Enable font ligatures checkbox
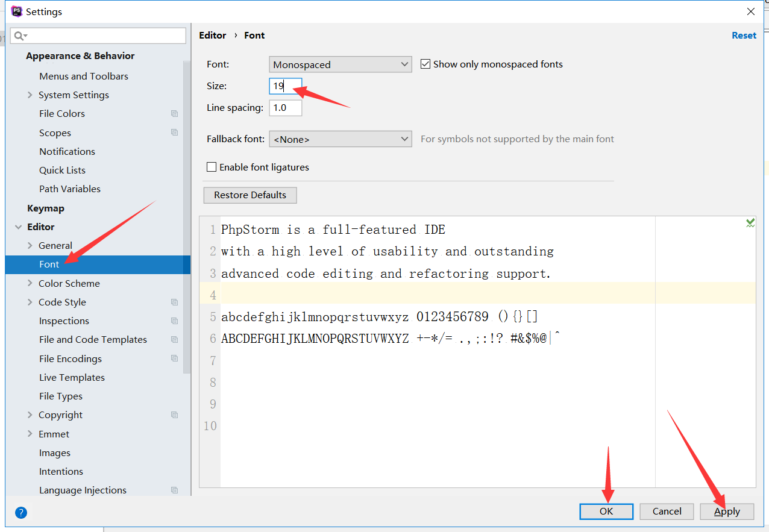The image size is (769, 532). (x=212, y=167)
